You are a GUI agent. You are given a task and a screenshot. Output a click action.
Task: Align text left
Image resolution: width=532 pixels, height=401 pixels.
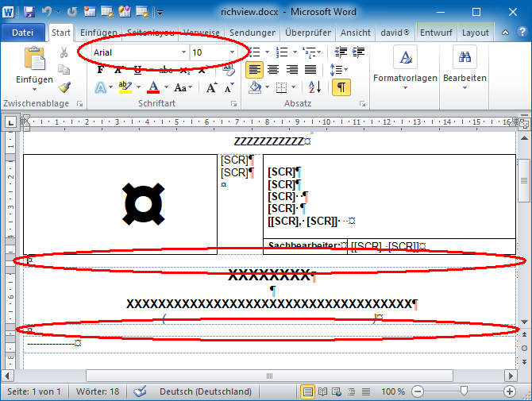tap(254, 70)
